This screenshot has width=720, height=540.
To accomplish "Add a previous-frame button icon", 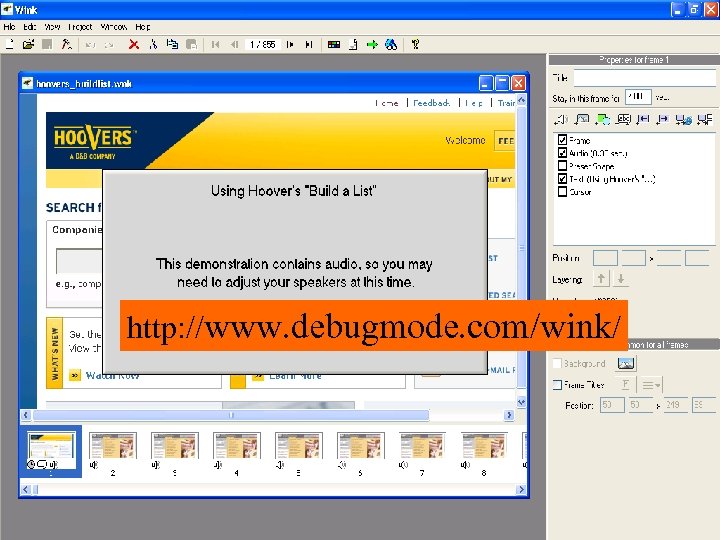I will click(x=643, y=119).
